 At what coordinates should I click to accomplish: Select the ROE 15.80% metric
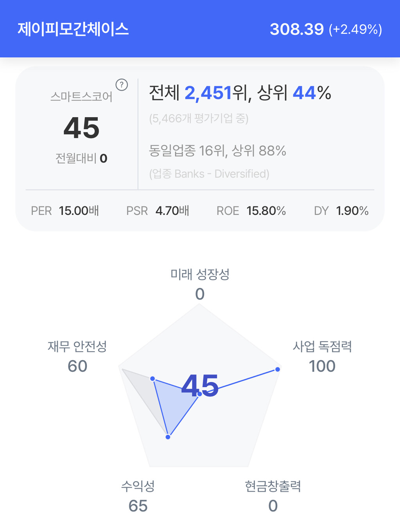point(251,211)
